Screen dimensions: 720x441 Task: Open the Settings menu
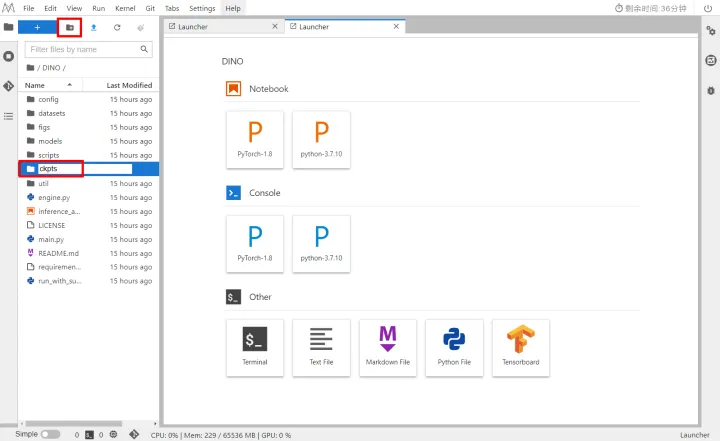tap(202, 8)
